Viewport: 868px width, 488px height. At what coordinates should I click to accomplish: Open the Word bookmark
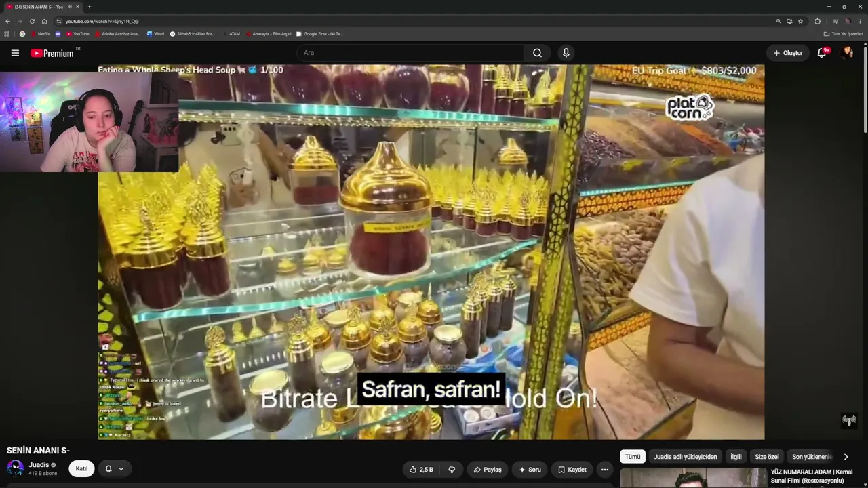click(x=155, y=34)
